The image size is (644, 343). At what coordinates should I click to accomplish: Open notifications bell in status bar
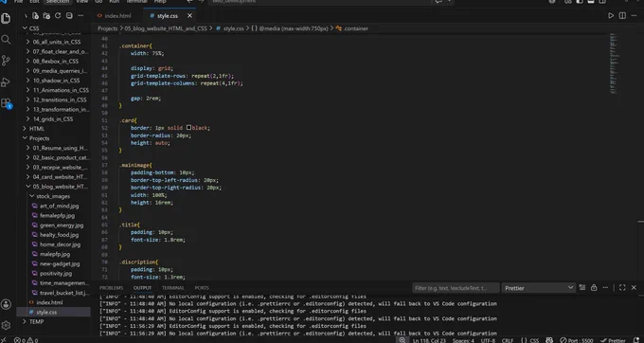pyautogui.click(x=636, y=340)
